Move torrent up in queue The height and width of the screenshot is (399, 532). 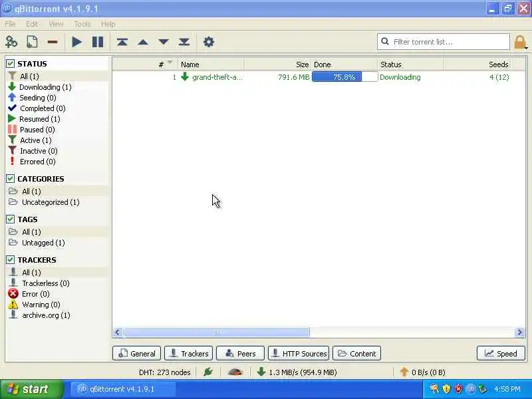pos(143,42)
